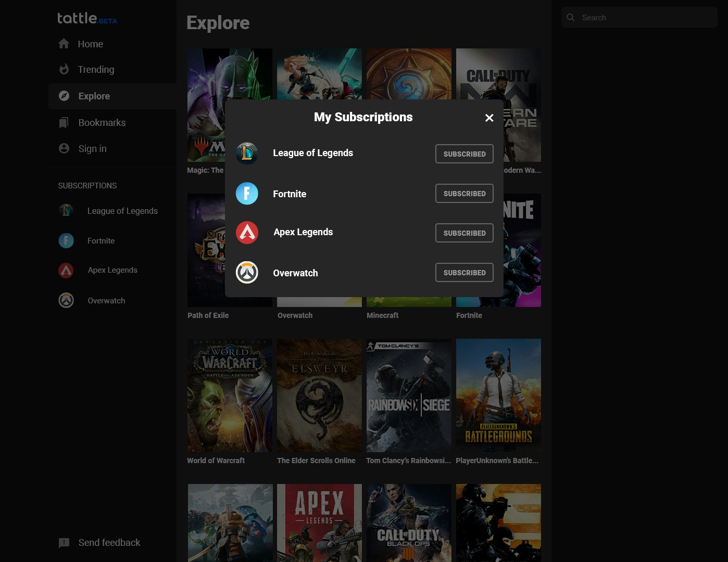Open Fortnite link in sidebar subscriptions
728x562 pixels.
coord(101,240)
